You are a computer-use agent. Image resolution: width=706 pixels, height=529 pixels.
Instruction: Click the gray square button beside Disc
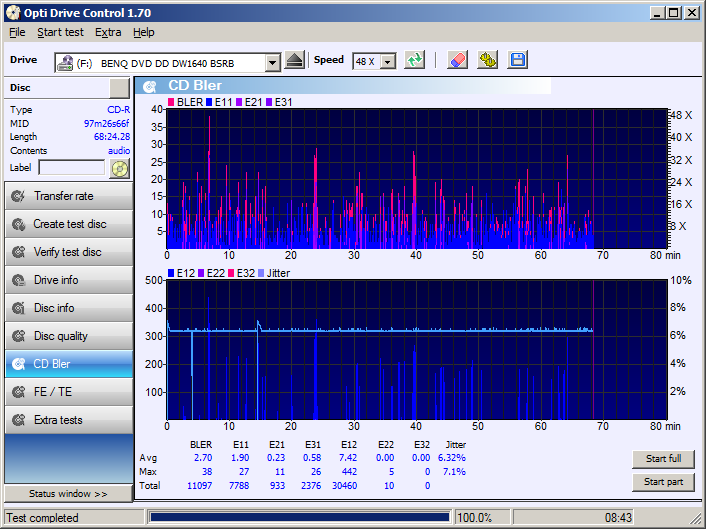click(x=119, y=88)
